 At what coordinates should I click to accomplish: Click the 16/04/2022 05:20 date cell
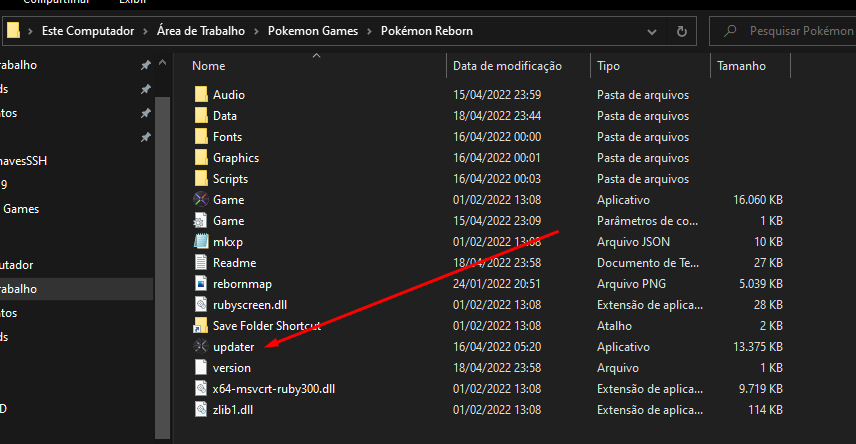(x=497, y=347)
